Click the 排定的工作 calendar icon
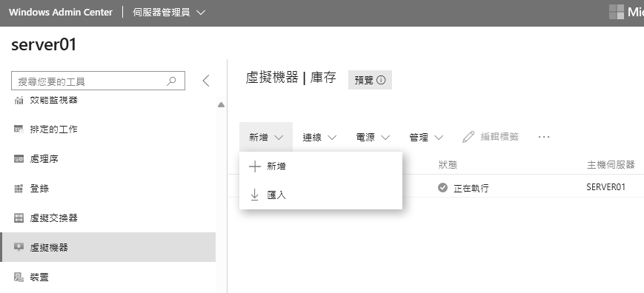The image size is (644, 293). (x=19, y=129)
